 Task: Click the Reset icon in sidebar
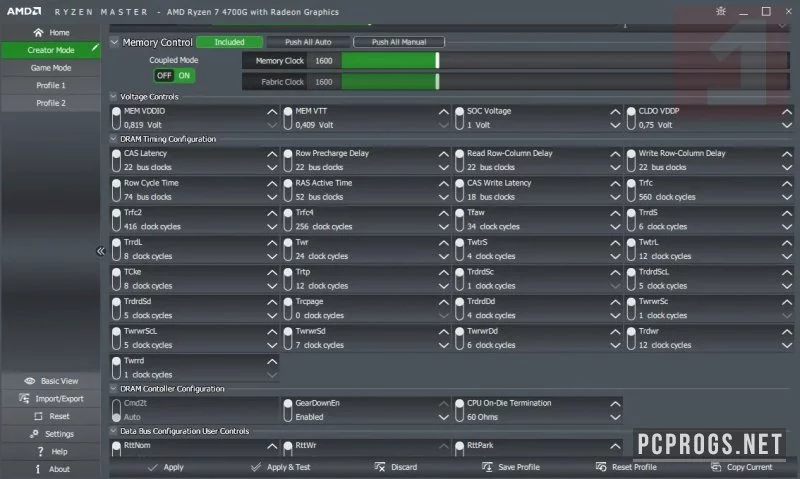38,416
